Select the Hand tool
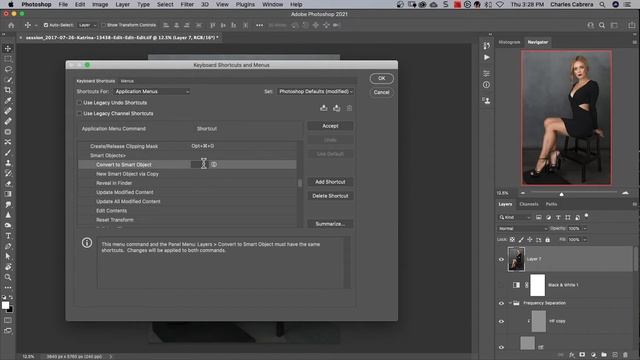The image size is (640, 360). coord(8,267)
